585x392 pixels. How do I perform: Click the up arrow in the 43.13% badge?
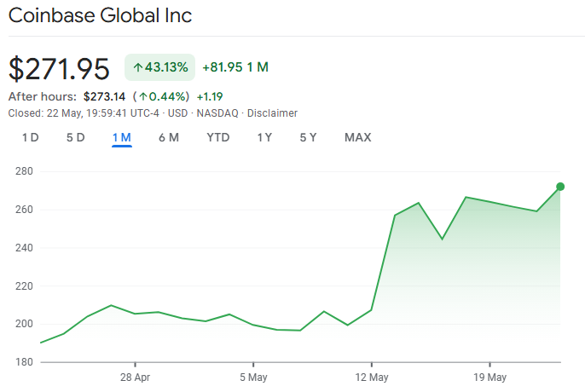coord(138,67)
